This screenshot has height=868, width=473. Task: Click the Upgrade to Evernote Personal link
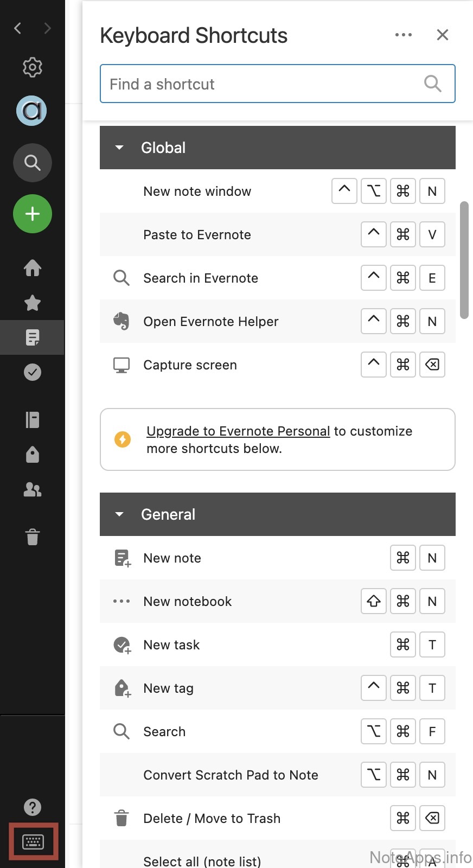(238, 431)
